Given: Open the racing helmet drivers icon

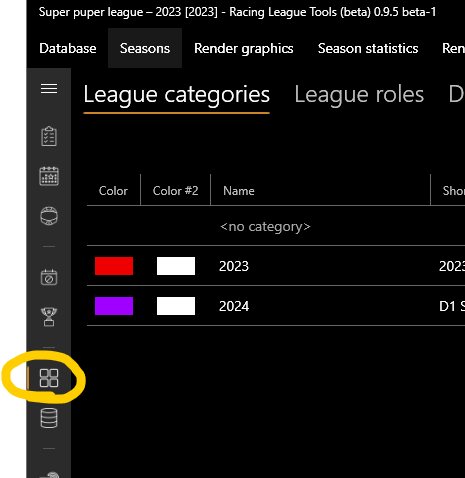Looking at the screenshot, I should tap(49, 216).
